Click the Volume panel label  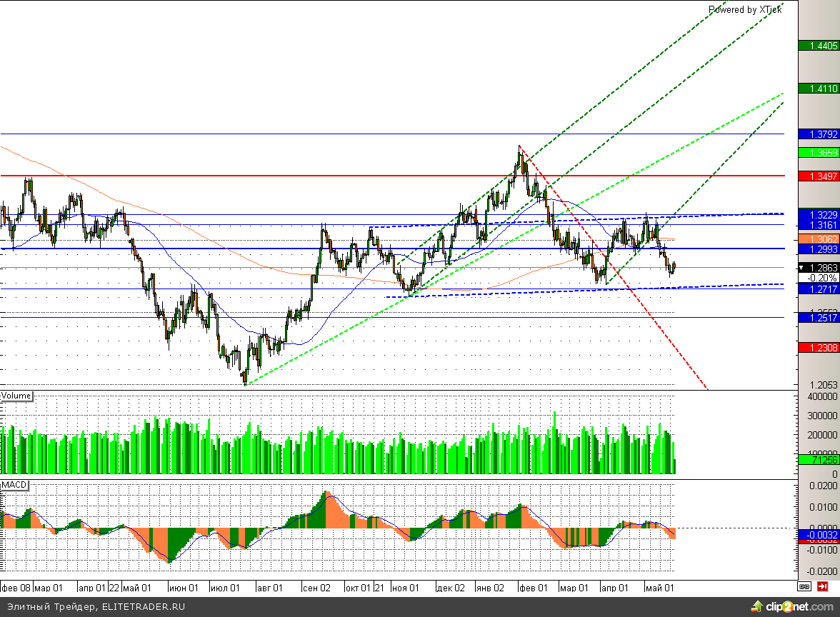click(x=16, y=396)
